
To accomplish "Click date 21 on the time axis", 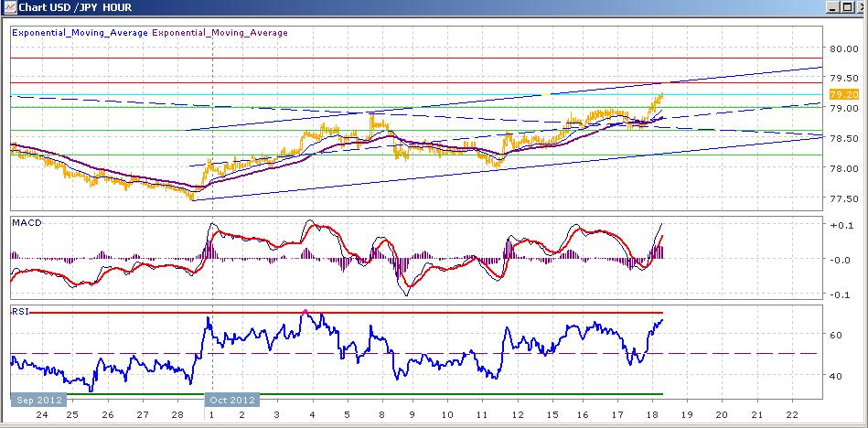I will (756, 414).
